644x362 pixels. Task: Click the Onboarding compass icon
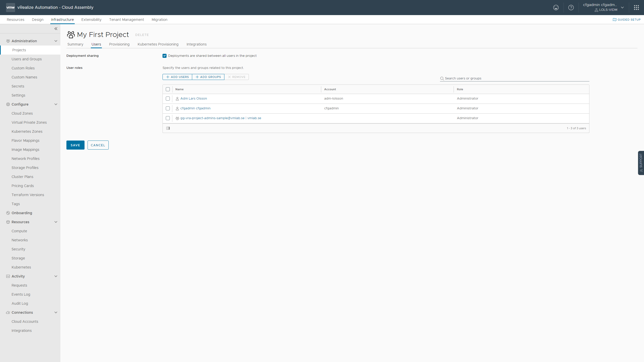[x=8, y=213]
